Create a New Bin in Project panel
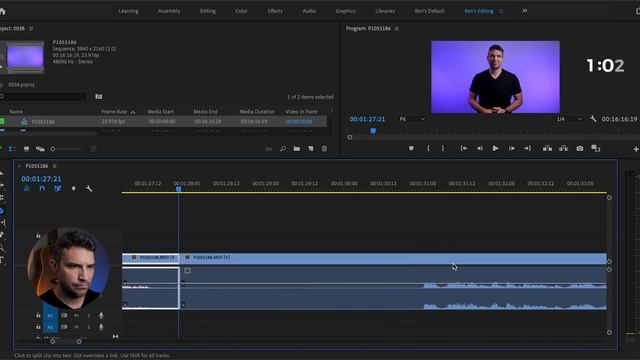The width and height of the screenshot is (640, 360). point(297,149)
